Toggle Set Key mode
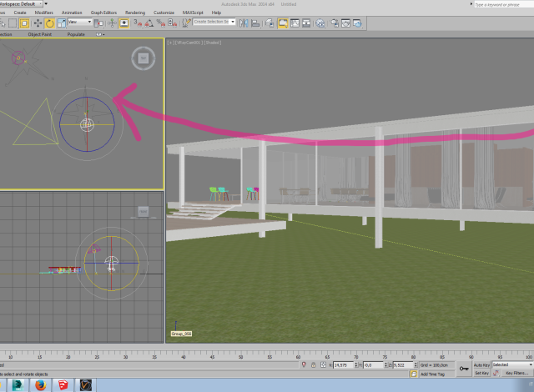 pos(481,374)
